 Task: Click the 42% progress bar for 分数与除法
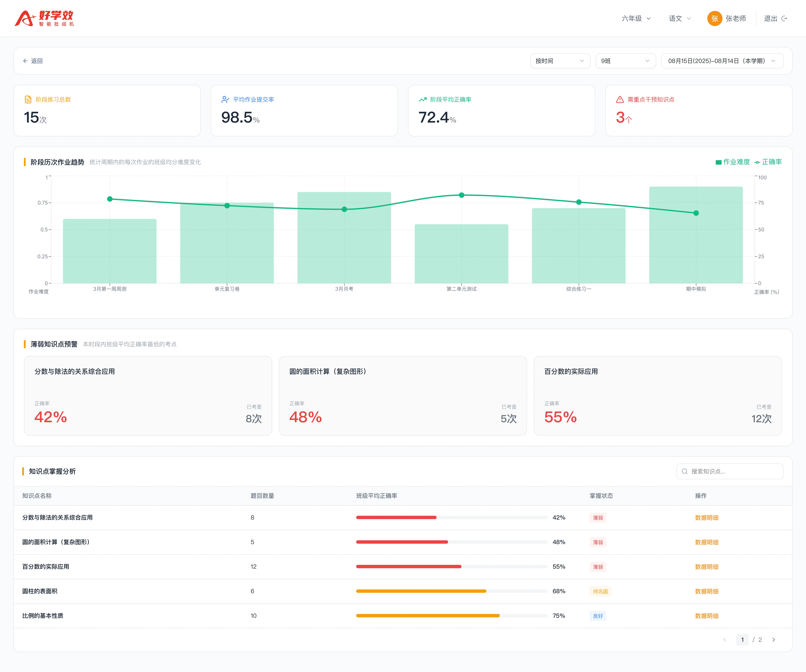pyautogui.click(x=452, y=517)
